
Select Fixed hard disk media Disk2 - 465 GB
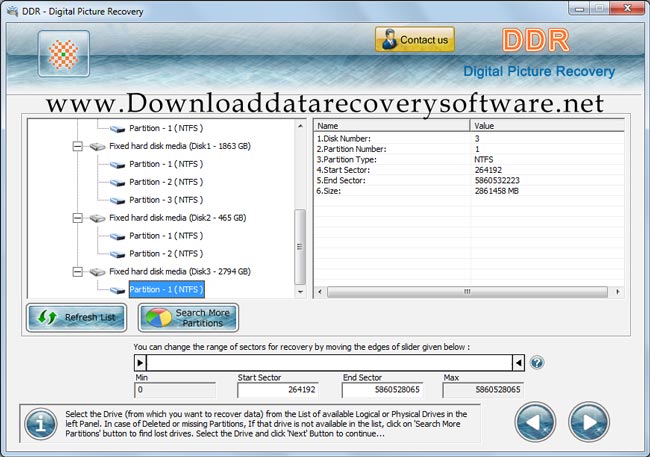[x=178, y=218]
